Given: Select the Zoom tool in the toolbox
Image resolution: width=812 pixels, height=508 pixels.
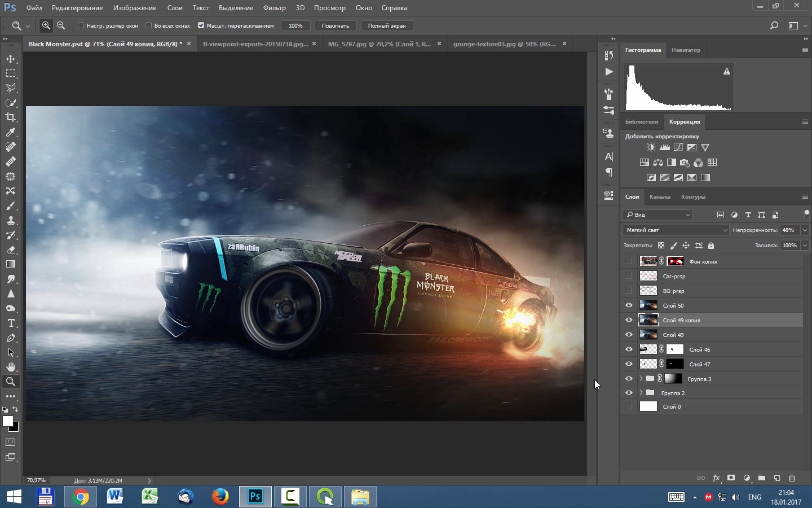Looking at the screenshot, I should 11,382.
